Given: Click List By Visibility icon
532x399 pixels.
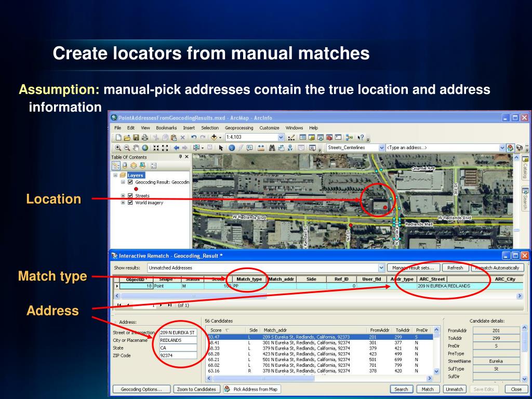Looking at the screenshot, I should [134, 166].
